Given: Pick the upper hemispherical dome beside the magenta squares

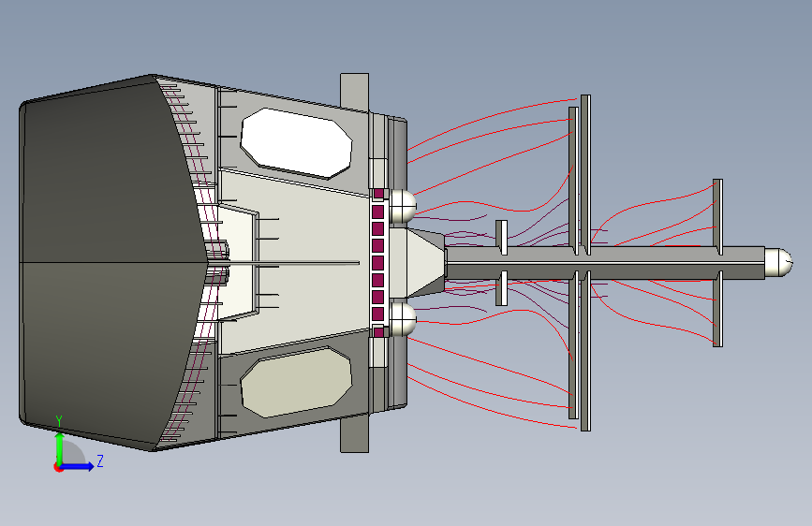Looking at the screenshot, I should point(403,206).
